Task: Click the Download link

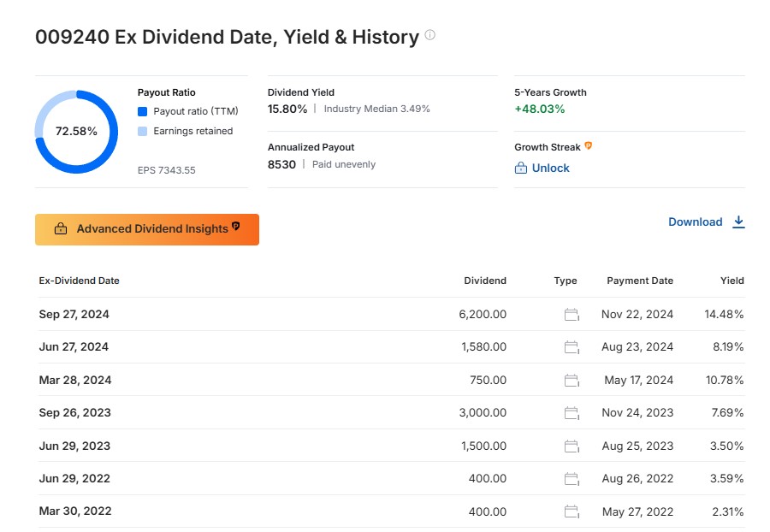Action: [706, 222]
